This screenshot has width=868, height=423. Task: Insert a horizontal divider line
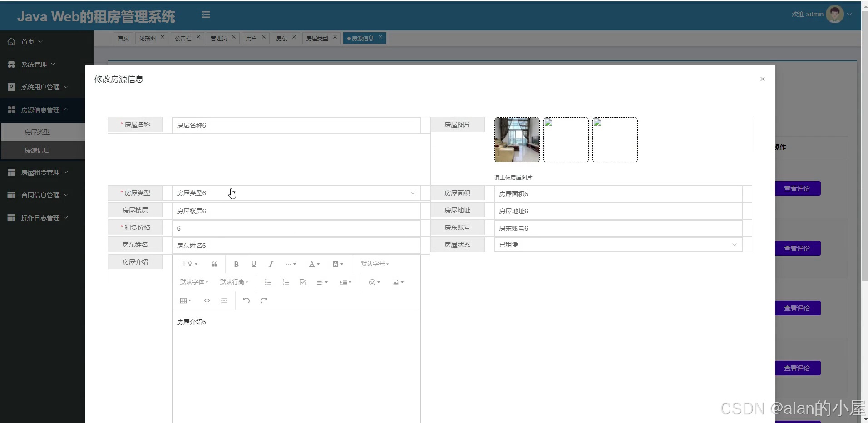click(x=224, y=300)
